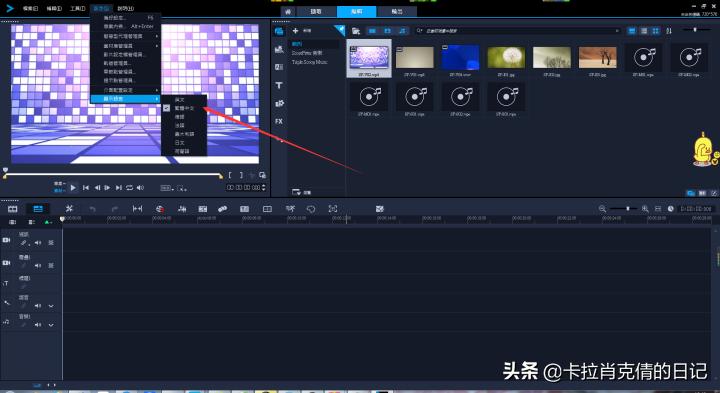Image resolution: width=720 pixels, height=393 pixels.
Task: Adjust the thumbnail size slider in library
Action: pyautogui.click(x=694, y=30)
